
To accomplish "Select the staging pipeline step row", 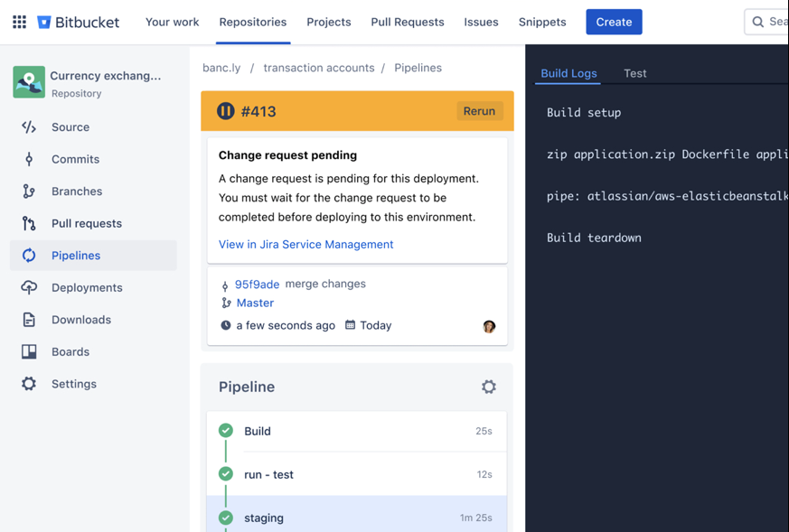I will 357,515.
